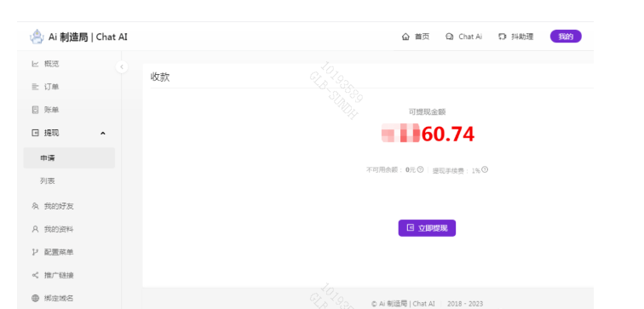Collapse the 提现 submenu chevron
The height and width of the screenshot is (309, 644).
[103, 134]
